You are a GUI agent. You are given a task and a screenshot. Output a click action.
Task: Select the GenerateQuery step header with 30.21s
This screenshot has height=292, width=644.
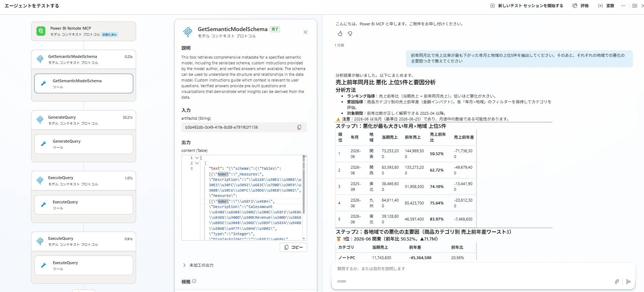pos(84,120)
